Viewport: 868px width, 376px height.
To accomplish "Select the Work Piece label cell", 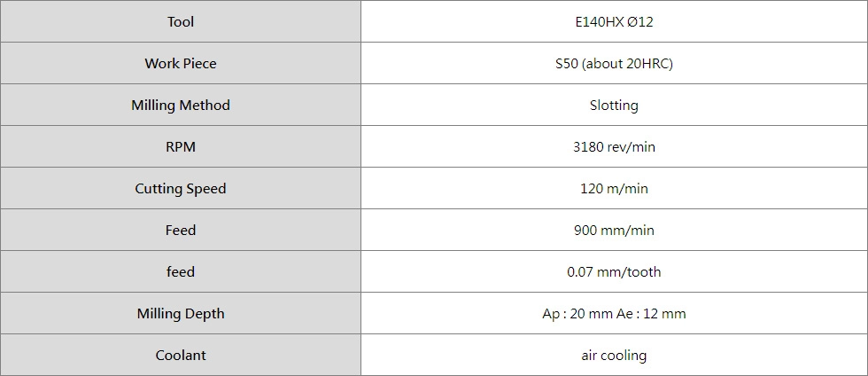I will coord(181,63).
